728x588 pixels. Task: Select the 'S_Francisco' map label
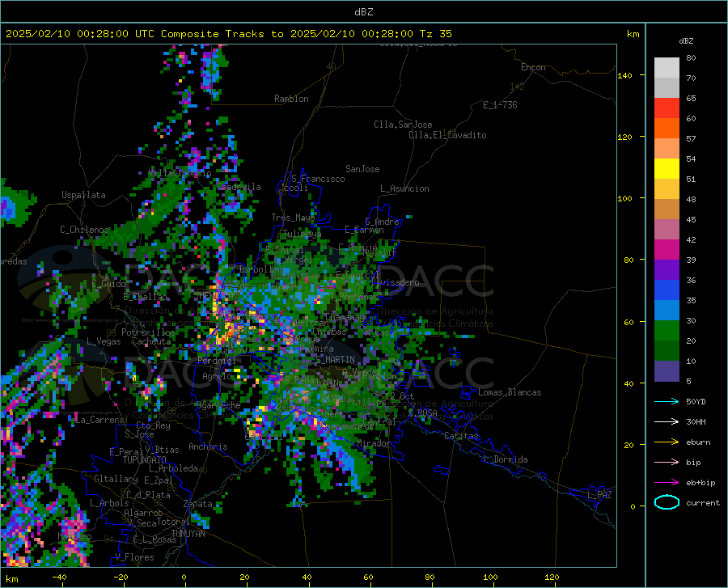point(318,179)
